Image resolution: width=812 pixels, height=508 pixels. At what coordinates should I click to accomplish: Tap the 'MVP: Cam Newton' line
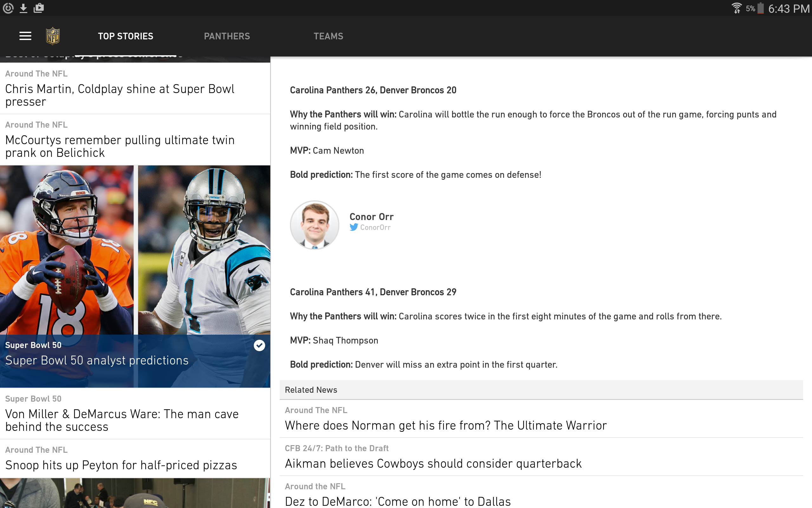[x=327, y=150]
